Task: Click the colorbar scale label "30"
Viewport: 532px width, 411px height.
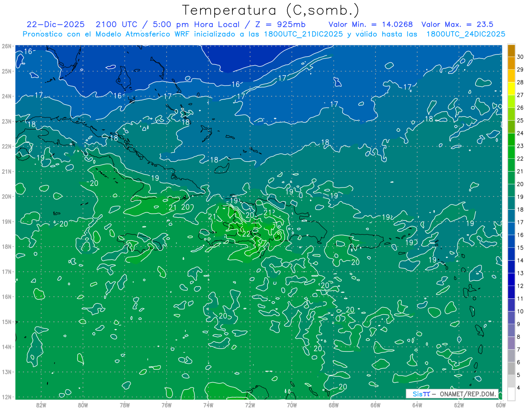Action: point(520,56)
